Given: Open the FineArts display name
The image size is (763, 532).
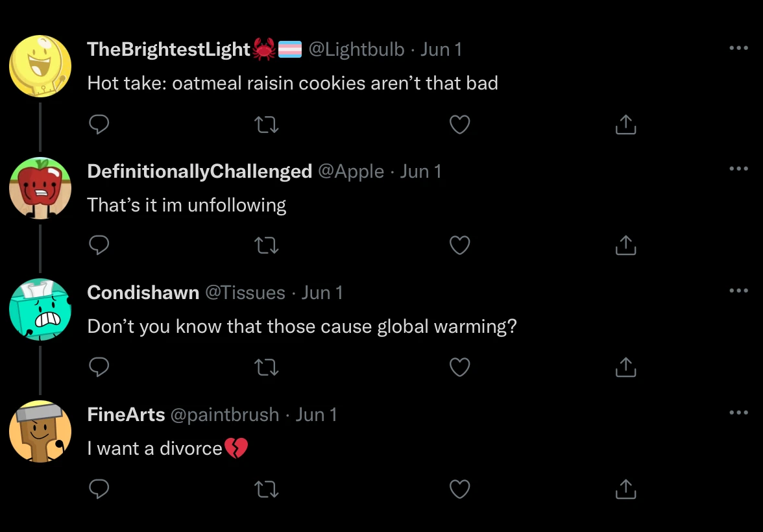Looking at the screenshot, I should coord(126,415).
